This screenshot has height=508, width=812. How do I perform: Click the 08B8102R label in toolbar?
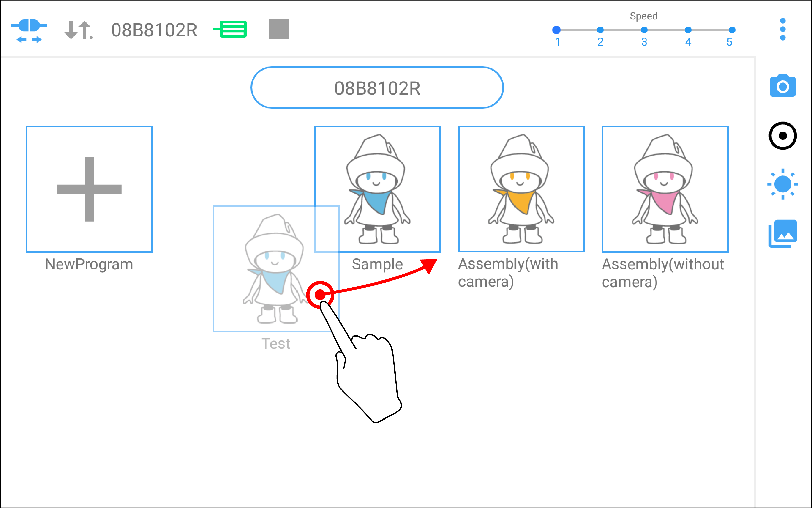pyautogui.click(x=154, y=30)
